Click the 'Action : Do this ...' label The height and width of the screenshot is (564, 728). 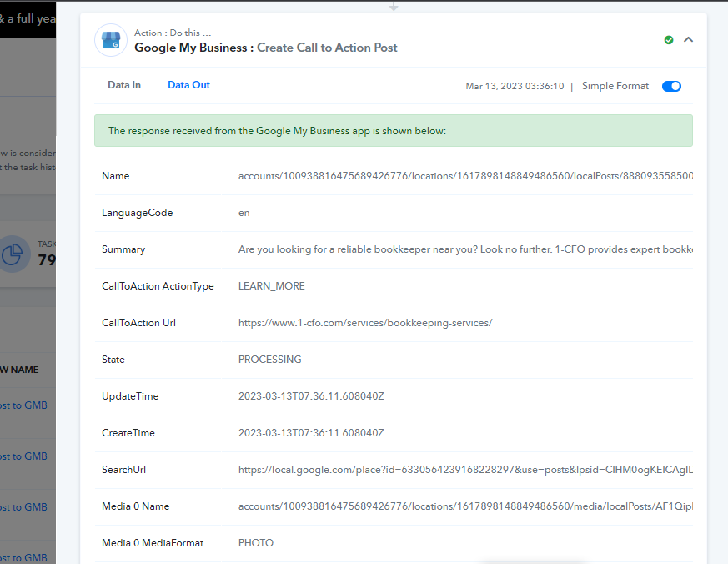click(173, 33)
